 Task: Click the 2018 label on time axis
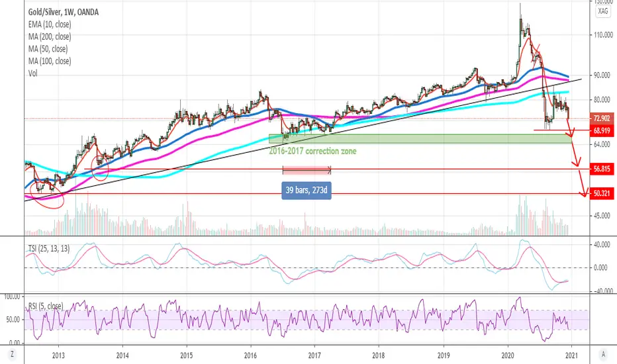379,356
